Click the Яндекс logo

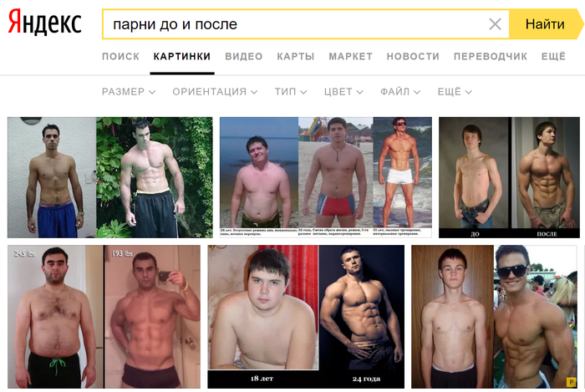click(x=45, y=23)
